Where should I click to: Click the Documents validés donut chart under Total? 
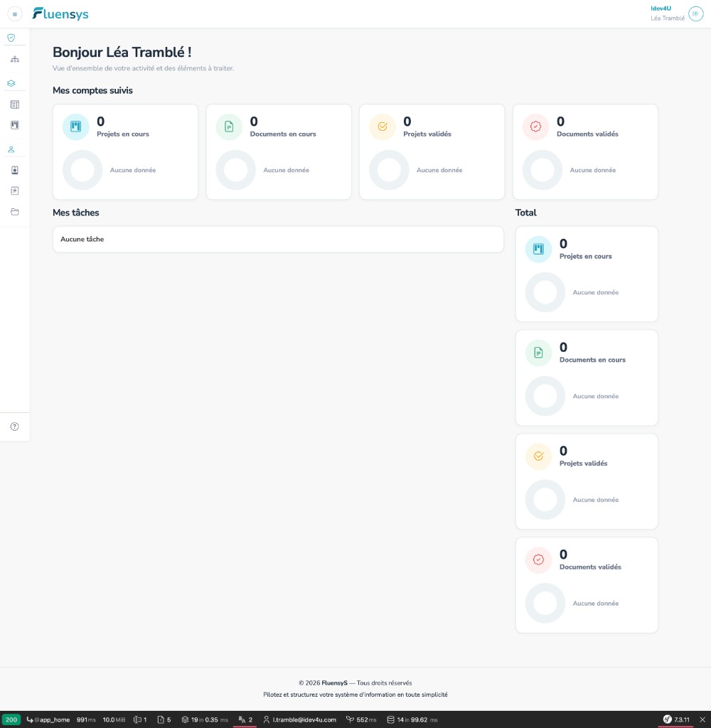click(x=545, y=603)
